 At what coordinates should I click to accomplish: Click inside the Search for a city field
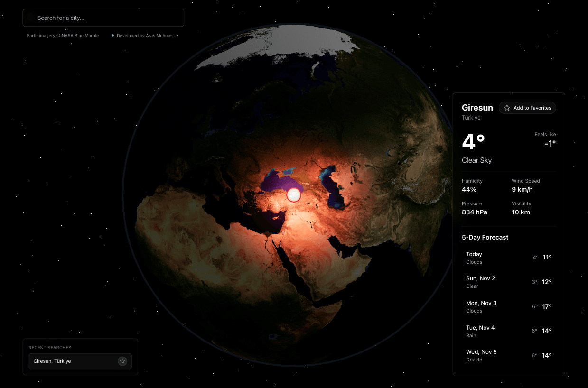(x=103, y=18)
